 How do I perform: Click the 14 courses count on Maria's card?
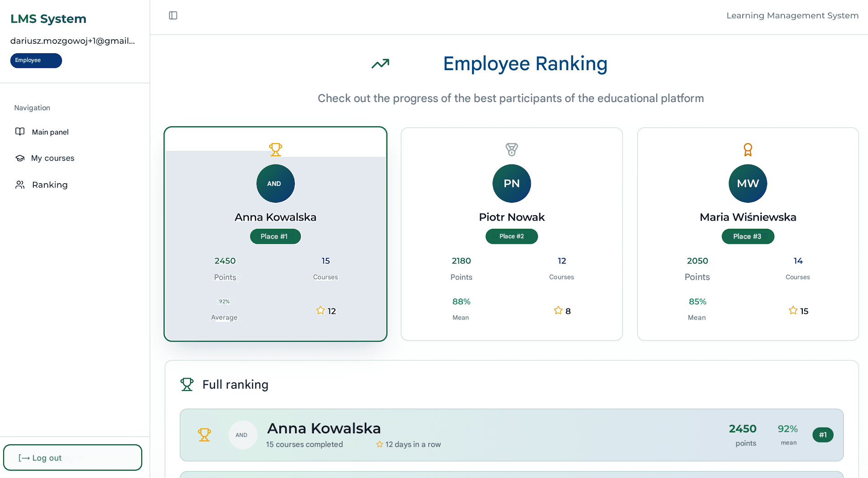click(x=798, y=261)
